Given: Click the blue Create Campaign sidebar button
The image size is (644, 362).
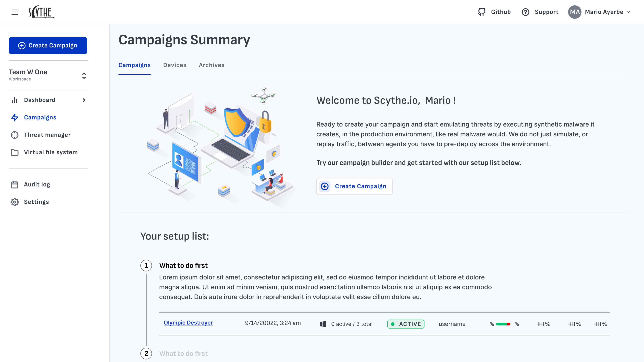Looking at the screenshot, I should coord(48,45).
